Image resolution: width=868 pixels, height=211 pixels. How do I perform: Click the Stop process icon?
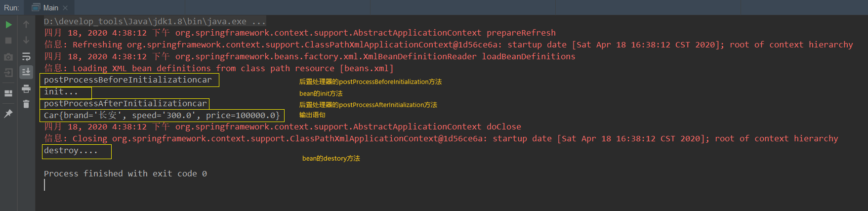tap(8, 41)
